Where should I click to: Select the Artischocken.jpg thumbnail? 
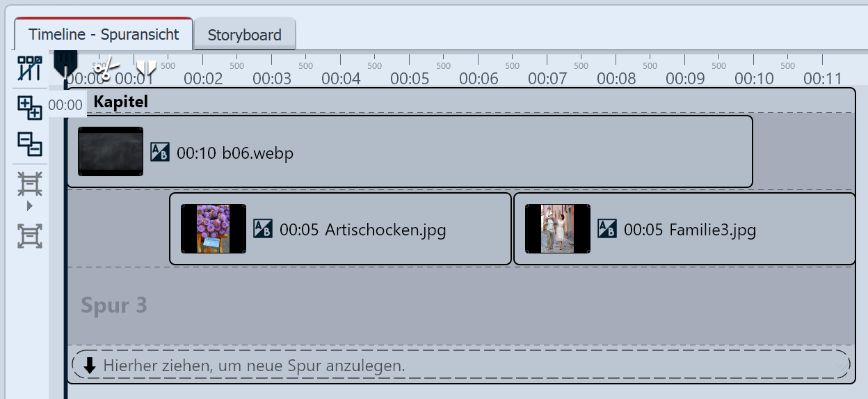click(213, 228)
